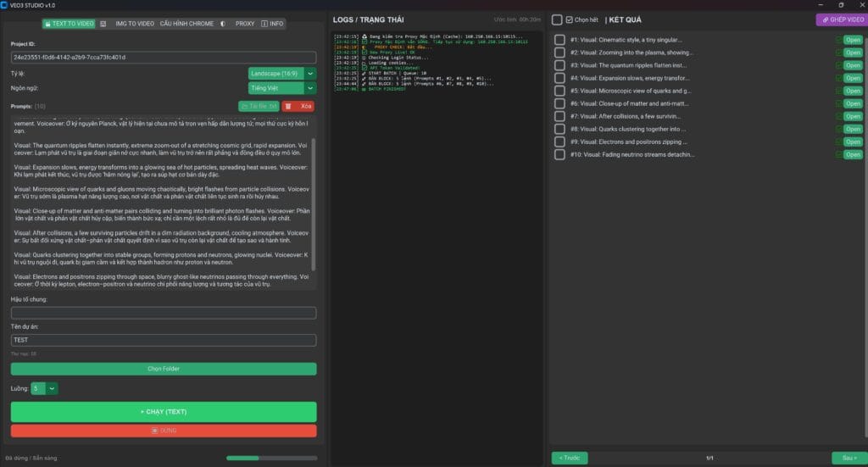Minimize the VEO3 Studio window
The width and height of the screenshot is (868, 467).
coord(821,5)
